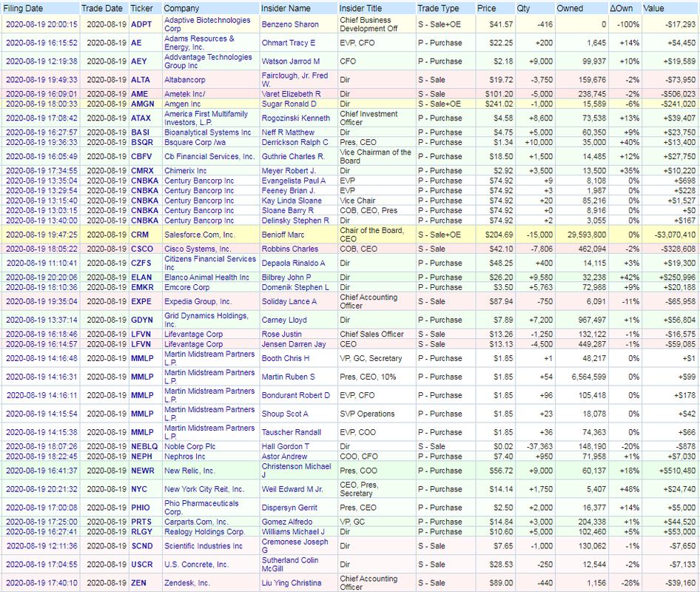Open Derrickson Ralph C insider link
This screenshot has height=592, width=700.
click(295, 142)
